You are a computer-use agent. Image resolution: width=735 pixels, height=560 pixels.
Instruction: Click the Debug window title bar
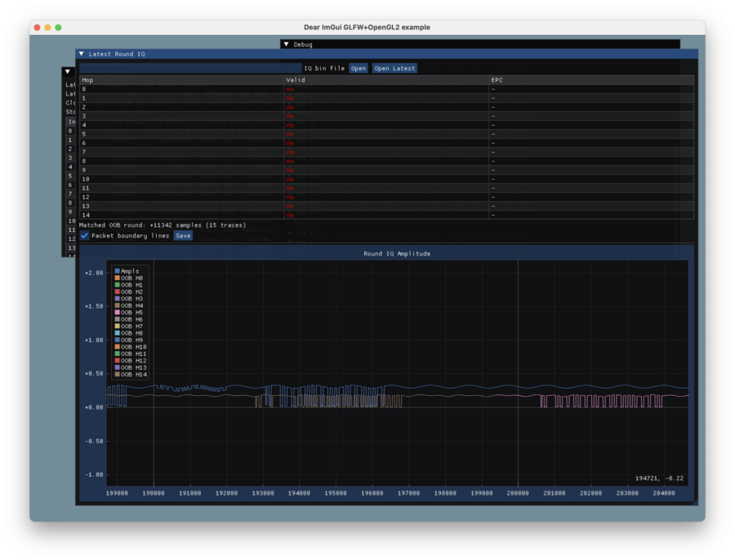coord(480,44)
